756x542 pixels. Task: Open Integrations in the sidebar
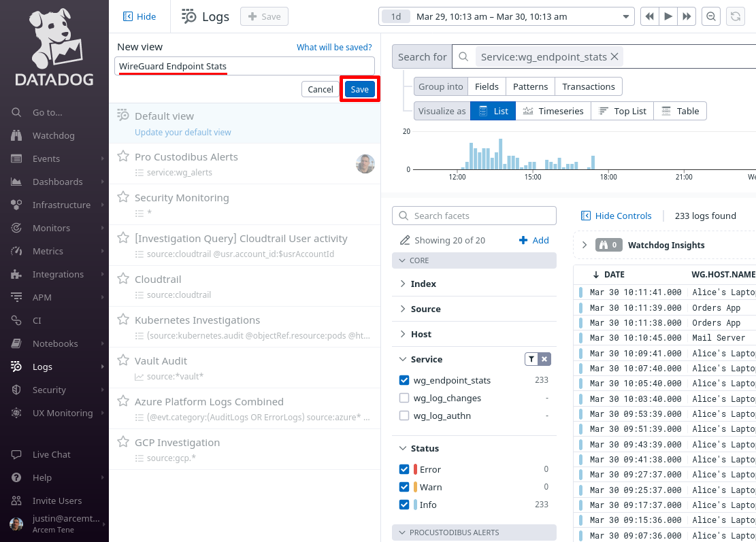tap(58, 274)
